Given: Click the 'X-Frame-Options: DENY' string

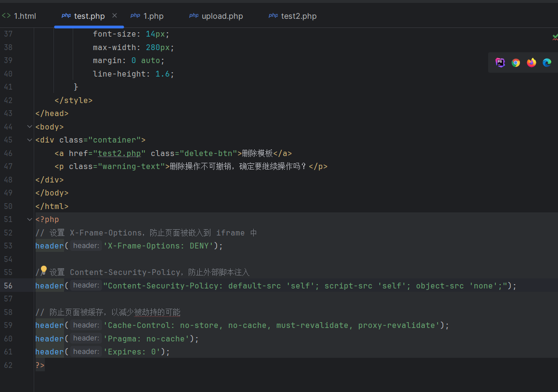Looking at the screenshot, I should click(x=158, y=246).
